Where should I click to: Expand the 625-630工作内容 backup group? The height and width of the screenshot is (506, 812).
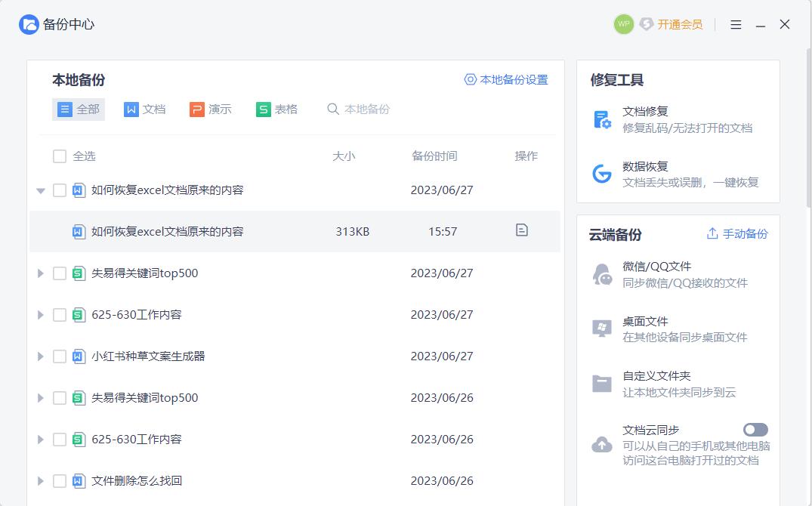[40, 314]
